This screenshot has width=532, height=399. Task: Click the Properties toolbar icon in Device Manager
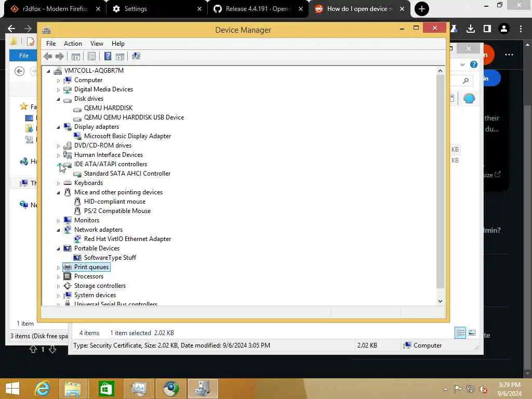tap(91, 56)
